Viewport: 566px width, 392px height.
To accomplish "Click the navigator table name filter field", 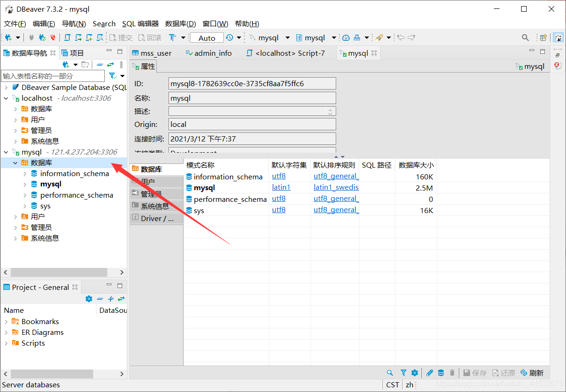I will point(53,76).
